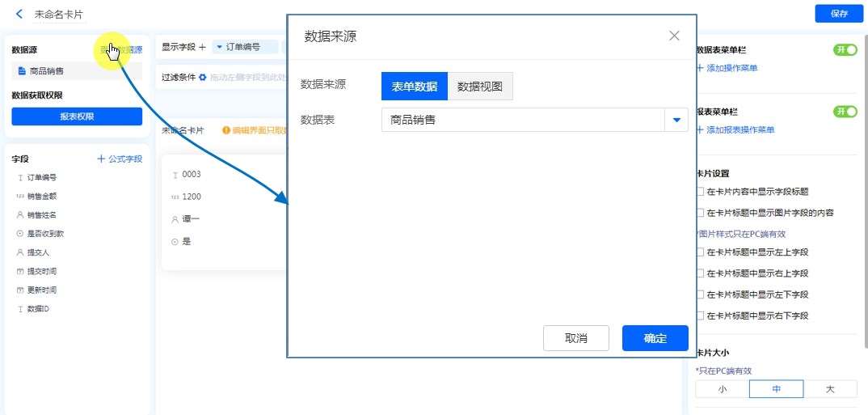
Task: Click the 确定 button
Action: 655,338
